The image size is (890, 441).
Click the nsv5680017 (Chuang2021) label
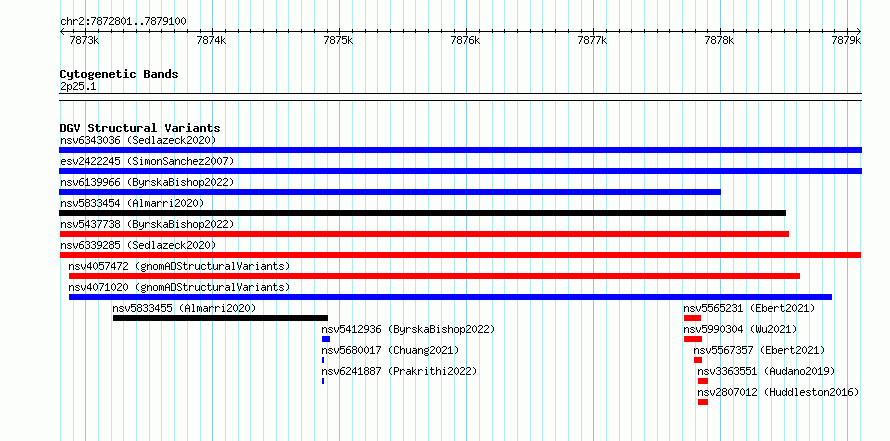391,350
